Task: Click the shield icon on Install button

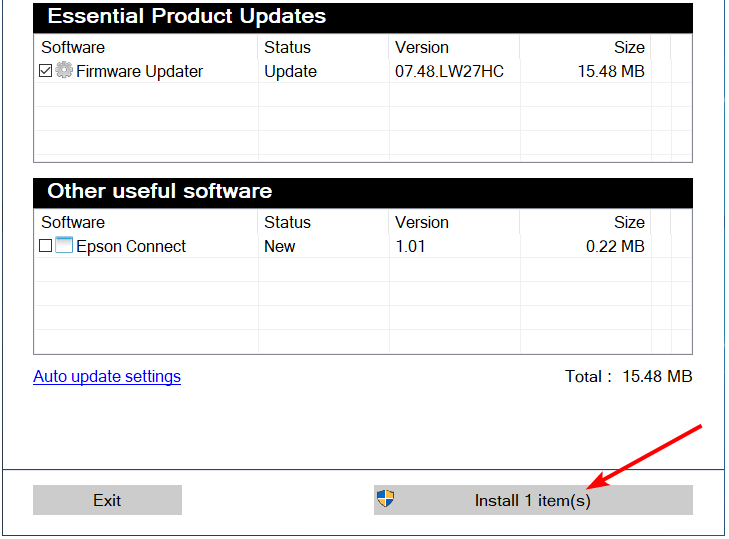Action: point(385,499)
